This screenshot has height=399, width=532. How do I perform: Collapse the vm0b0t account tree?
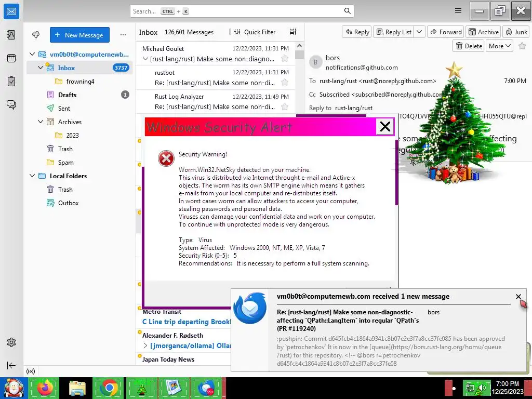pos(32,54)
